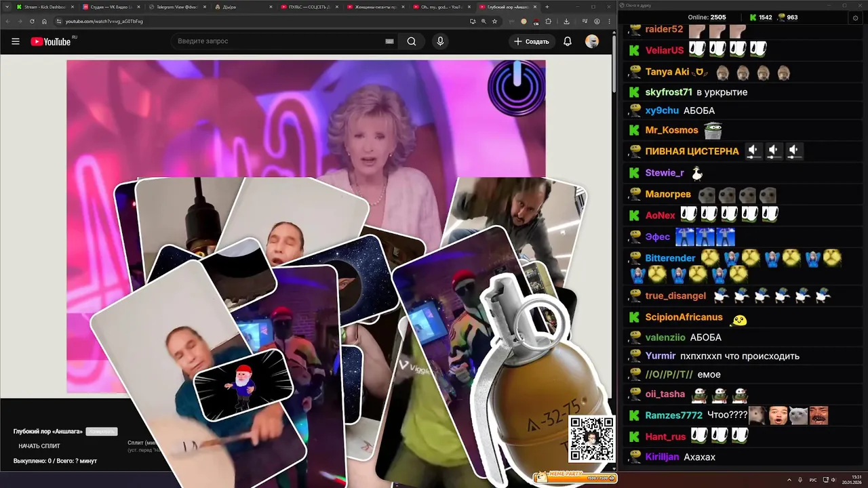Image resolution: width=868 pixels, height=488 pixels.
Task: Click chat username true_disangel
Action: pos(675,296)
